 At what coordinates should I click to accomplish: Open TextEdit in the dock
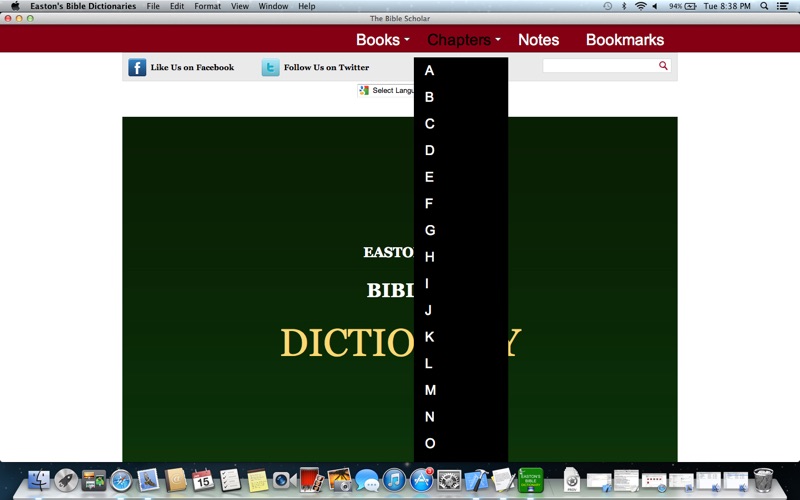504,481
